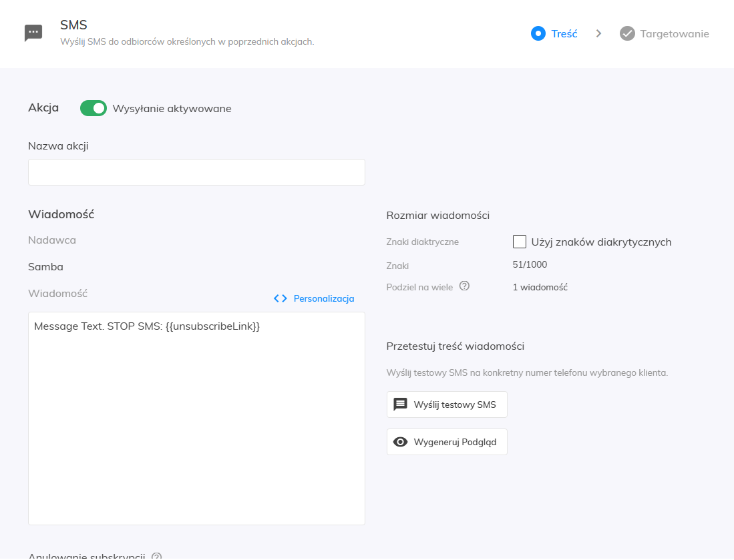Click help icon beside Anulowanie subskrypcji
The height and width of the screenshot is (560, 734).
pyautogui.click(x=157, y=556)
